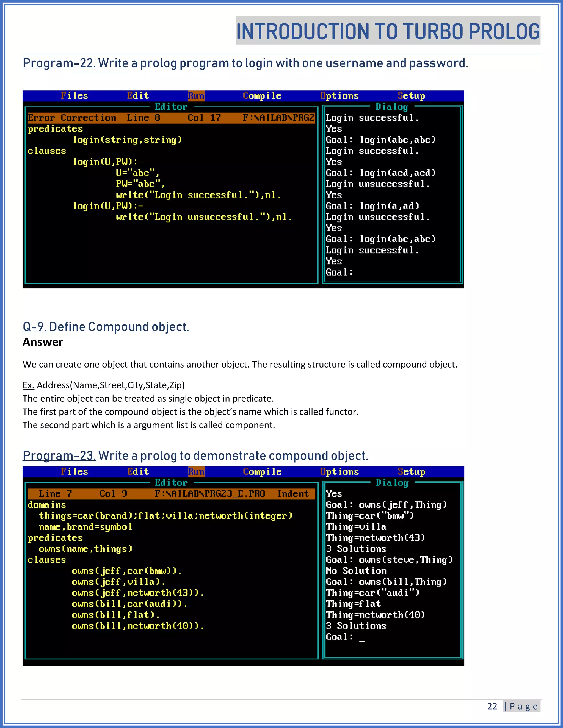Click the Program-22. underlined heading
Image resolution: width=563 pixels, height=728 pixels.
tap(59, 63)
